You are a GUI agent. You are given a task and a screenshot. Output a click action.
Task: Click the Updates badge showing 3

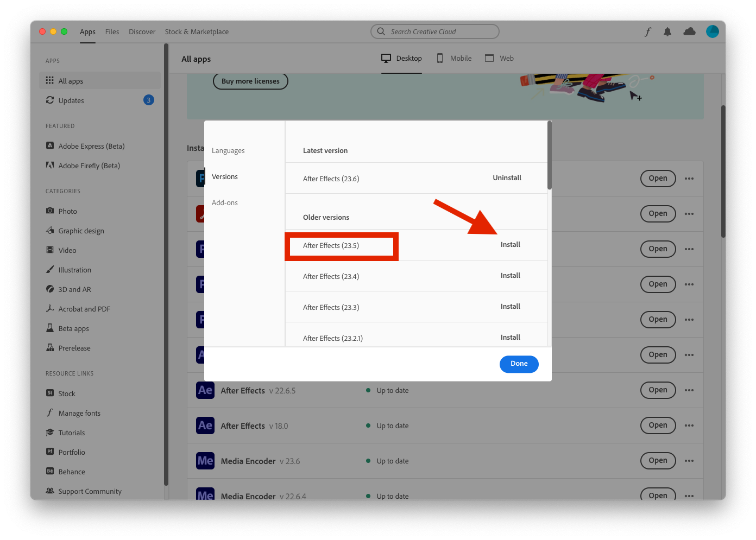149,100
